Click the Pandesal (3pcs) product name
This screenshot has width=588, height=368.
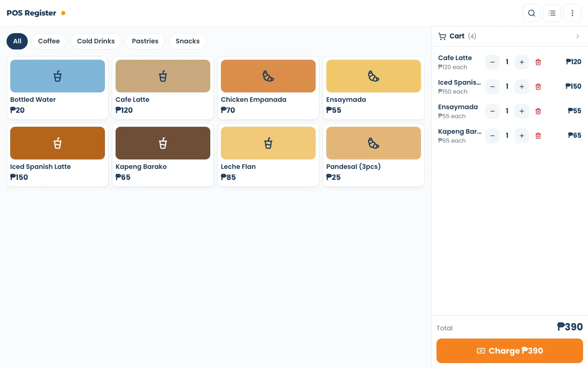[x=354, y=167]
